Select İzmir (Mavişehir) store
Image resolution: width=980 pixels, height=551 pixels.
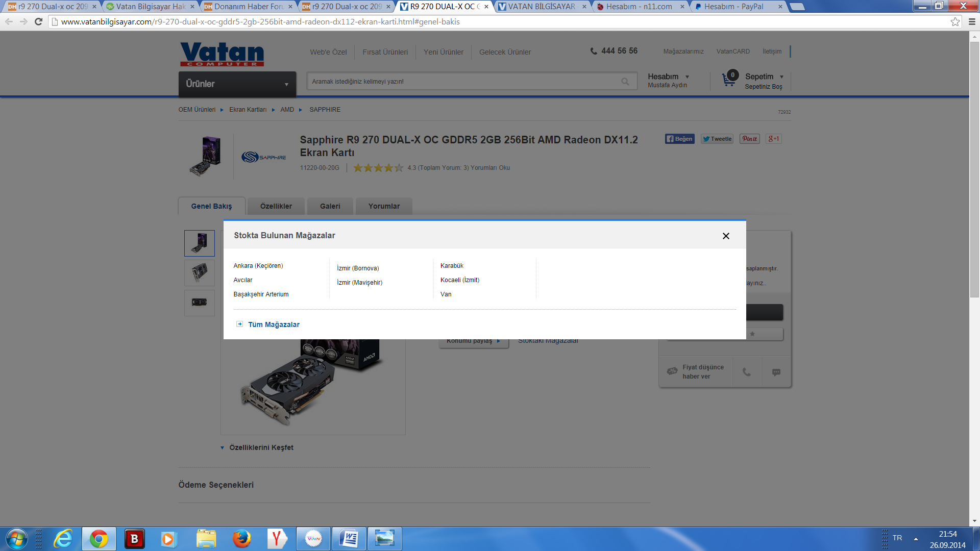(359, 283)
